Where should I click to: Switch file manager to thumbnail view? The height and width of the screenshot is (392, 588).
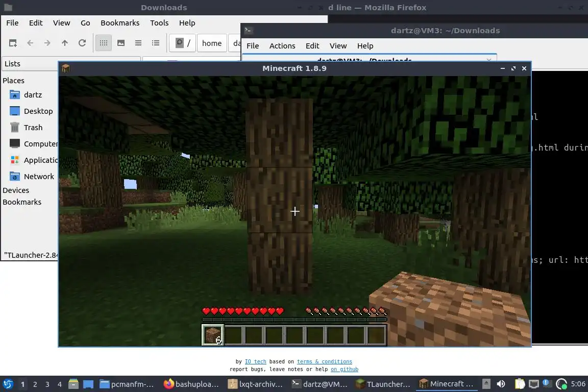(x=121, y=43)
